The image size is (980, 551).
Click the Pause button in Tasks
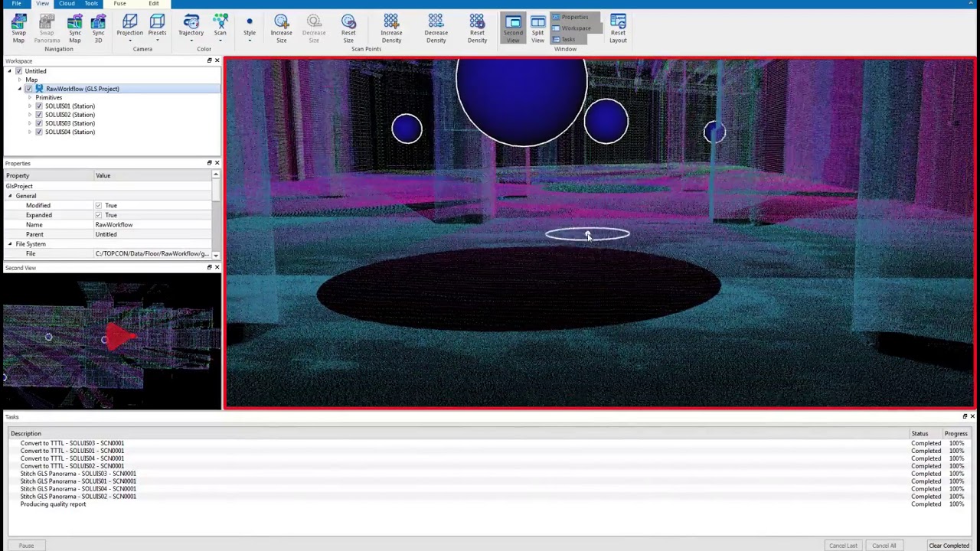[26, 546]
